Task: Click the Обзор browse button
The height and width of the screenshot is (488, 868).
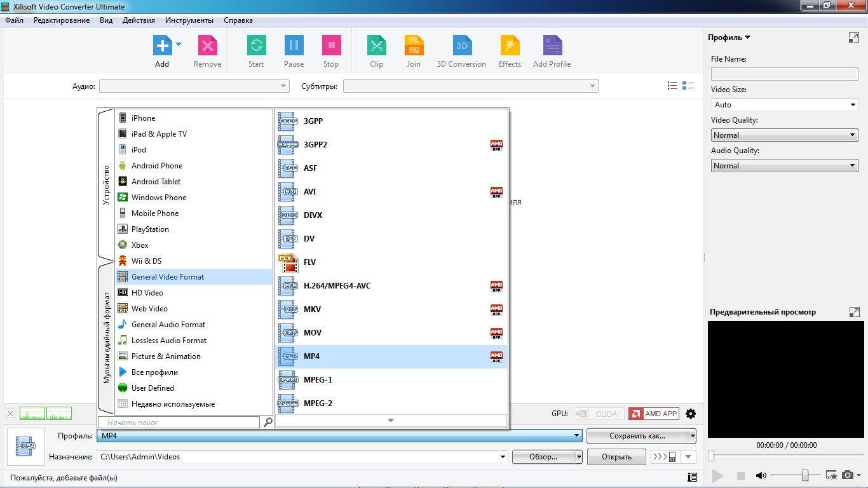Action: tap(543, 457)
